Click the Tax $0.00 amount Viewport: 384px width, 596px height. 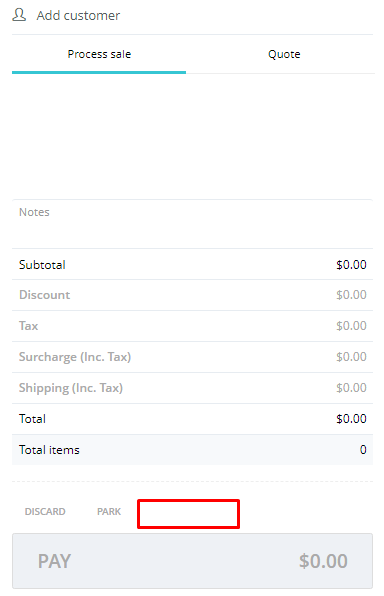tap(351, 326)
